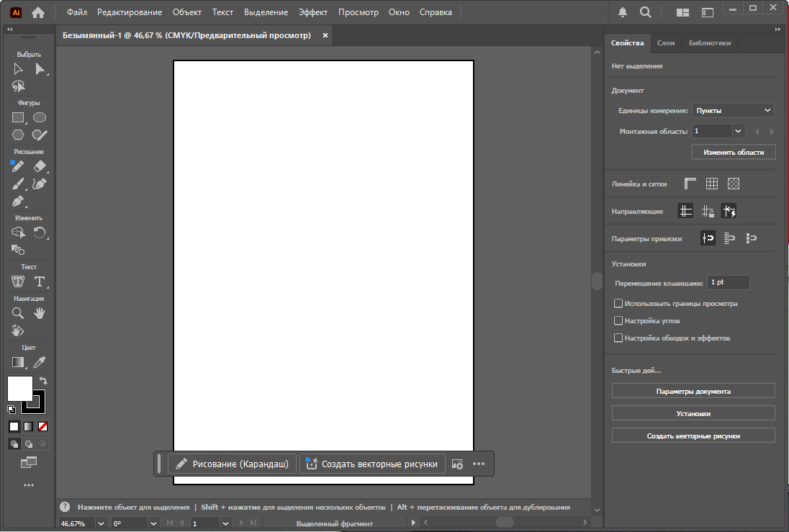Switch to the 'Слои' tab
789x532 pixels.
click(666, 43)
